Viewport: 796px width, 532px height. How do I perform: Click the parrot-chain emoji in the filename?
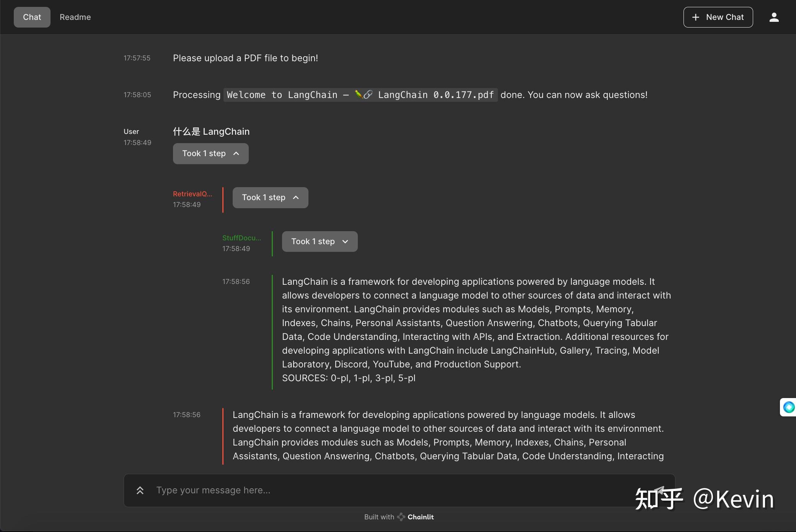point(363,95)
